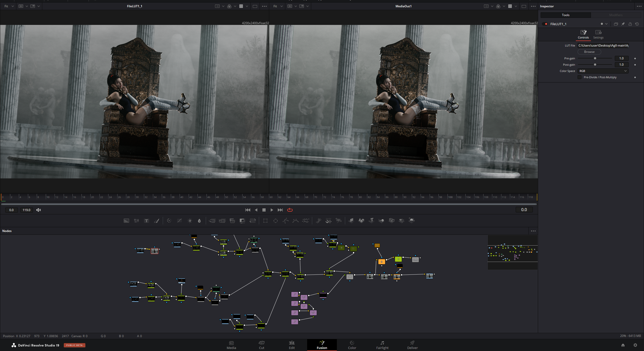Toggle loop playback button

click(x=290, y=210)
